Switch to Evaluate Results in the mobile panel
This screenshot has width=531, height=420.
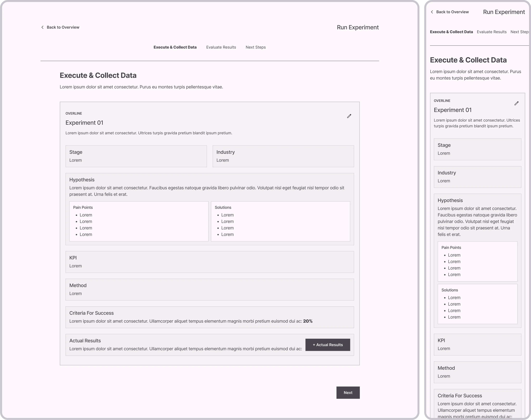click(492, 32)
